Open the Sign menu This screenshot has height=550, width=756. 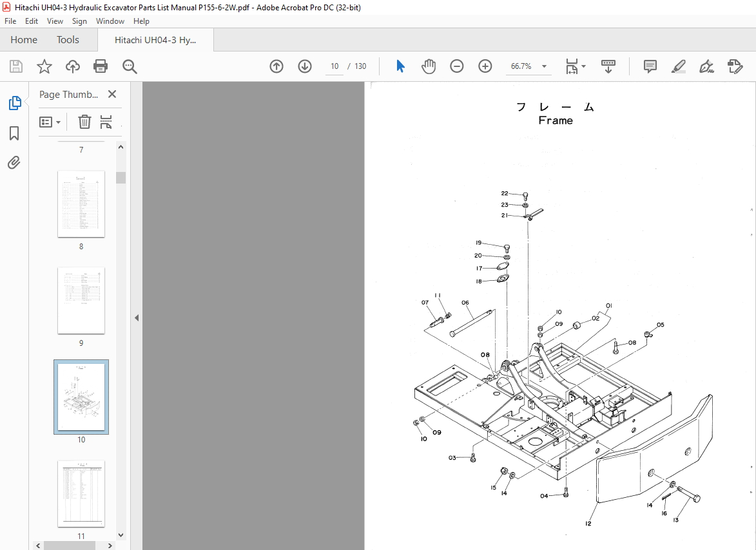tap(79, 21)
